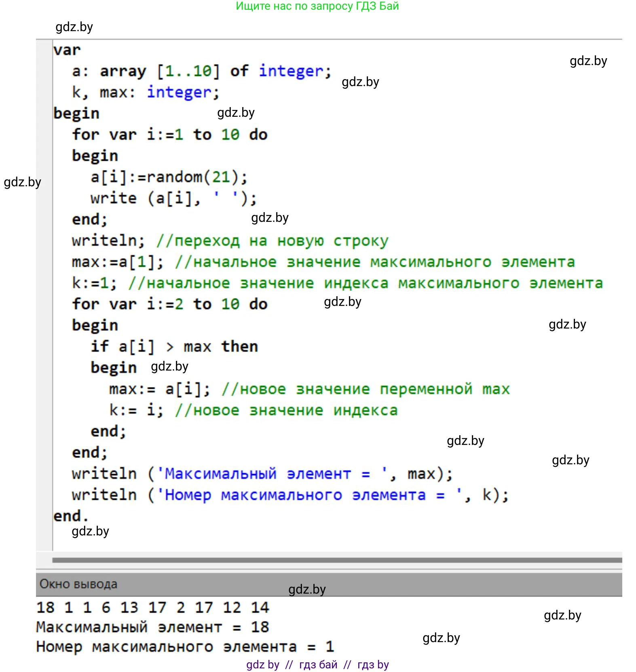The image size is (636, 672).
Task: Click the 'for var i:=1 to 10 do' line
Action: (170, 135)
